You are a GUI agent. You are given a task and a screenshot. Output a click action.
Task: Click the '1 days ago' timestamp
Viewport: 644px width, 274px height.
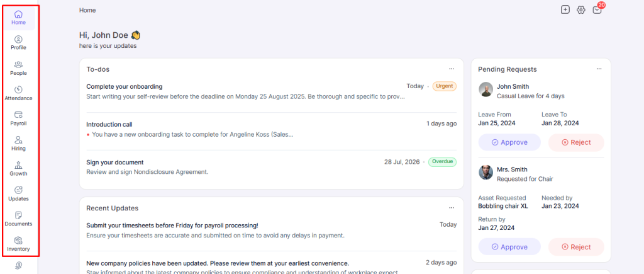point(441,124)
